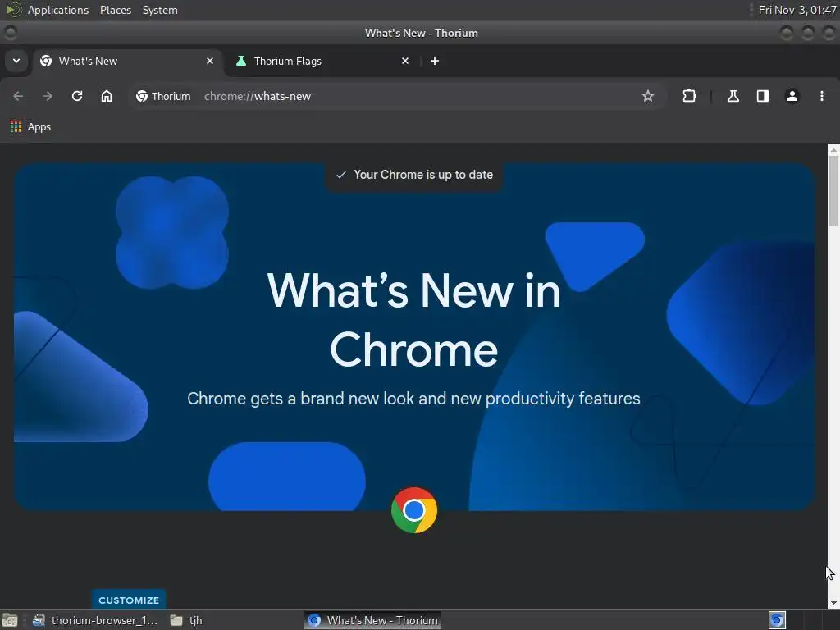This screenshot has width=840, height=630.
Task: Click the 'Your Chrome is up to date' banner
Action: click(x=414, y=175)
